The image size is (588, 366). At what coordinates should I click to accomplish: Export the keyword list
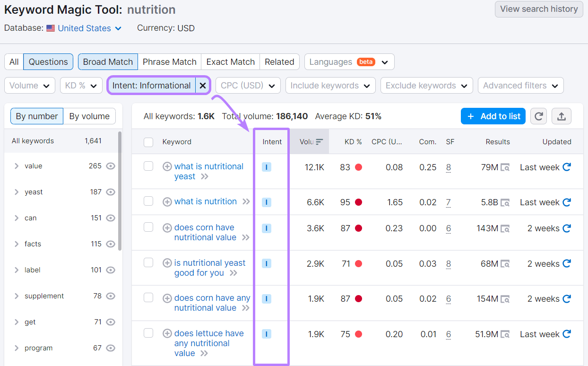(562, 116)
